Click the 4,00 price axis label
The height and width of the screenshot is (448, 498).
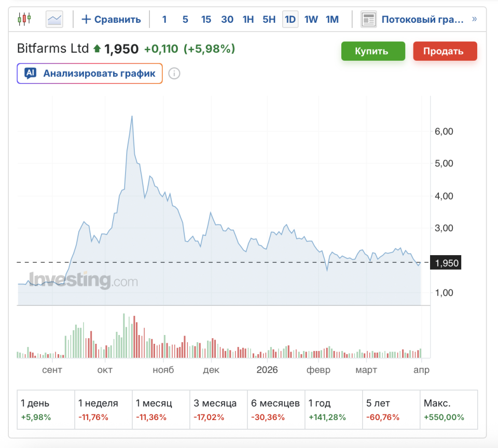pos(444,196)
